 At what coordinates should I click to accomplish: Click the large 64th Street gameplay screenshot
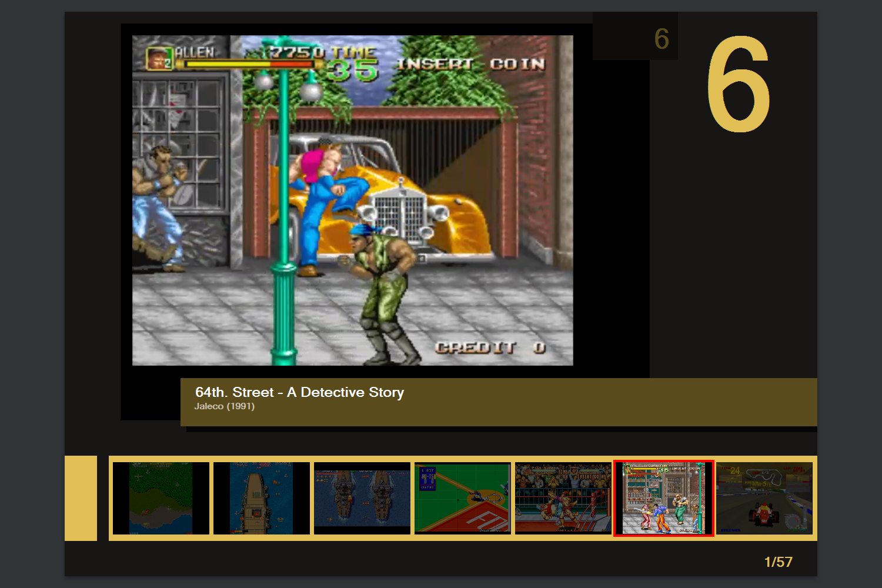[353, 201]
